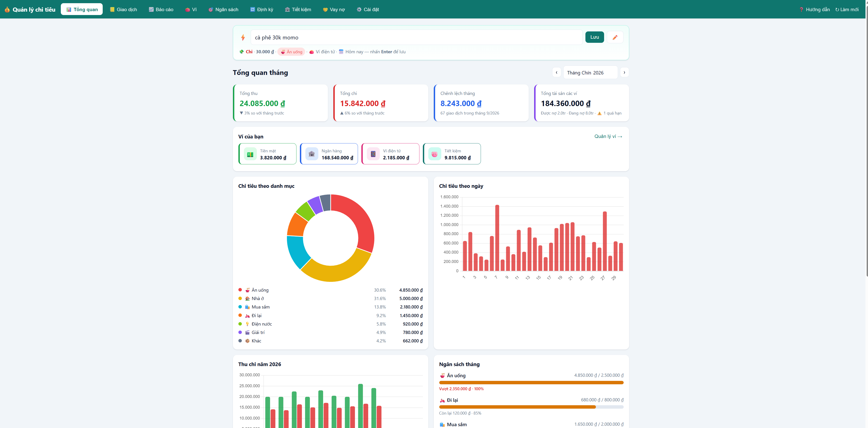868x428 pixels.
Task: Open the Ngân sách tab
Action: [223, 9]
